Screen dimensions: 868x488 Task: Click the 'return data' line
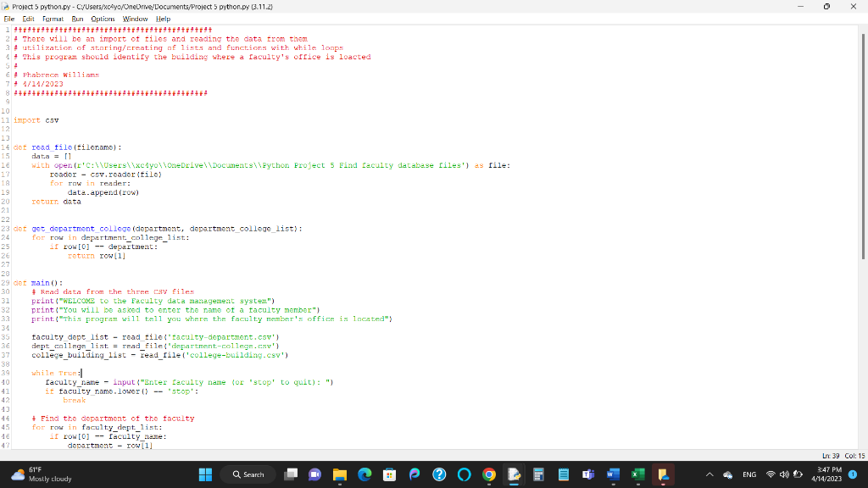click(x=56, y=202)
